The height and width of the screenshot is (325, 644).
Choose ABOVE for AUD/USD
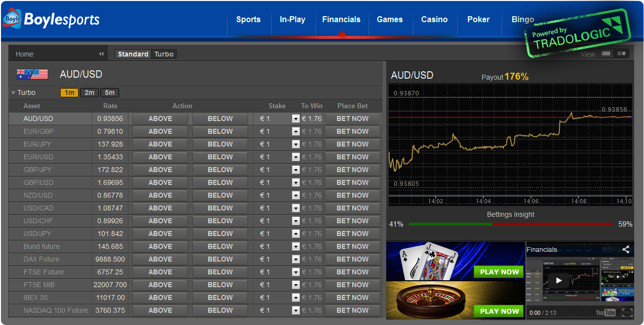tap(160, 118)
